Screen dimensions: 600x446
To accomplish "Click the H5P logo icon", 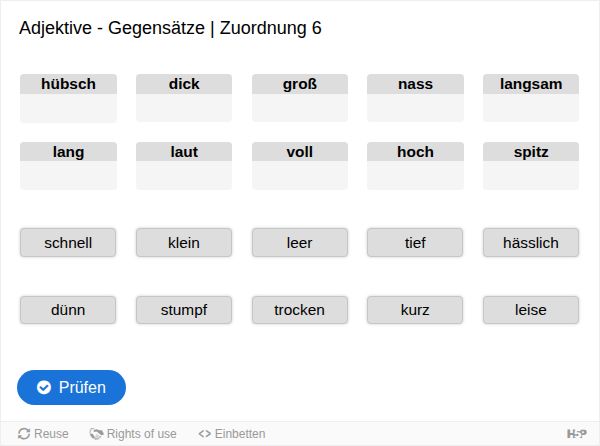I will [x=576, y=434].
